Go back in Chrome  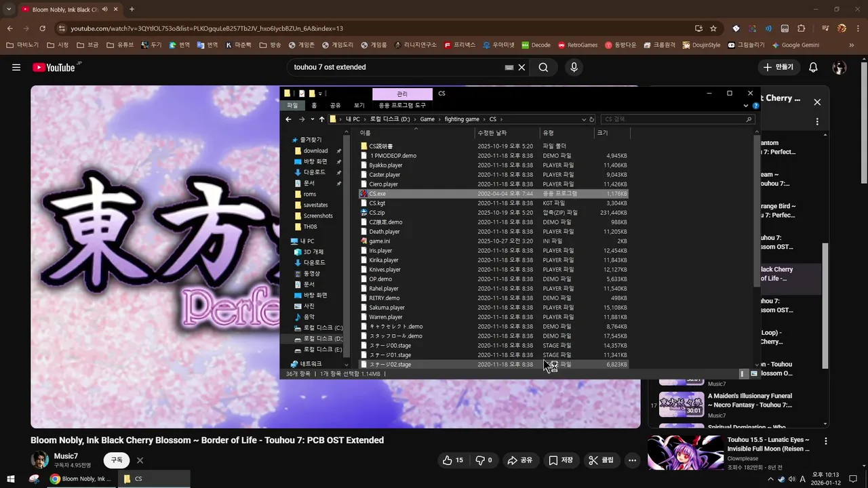tap(10, 28)
